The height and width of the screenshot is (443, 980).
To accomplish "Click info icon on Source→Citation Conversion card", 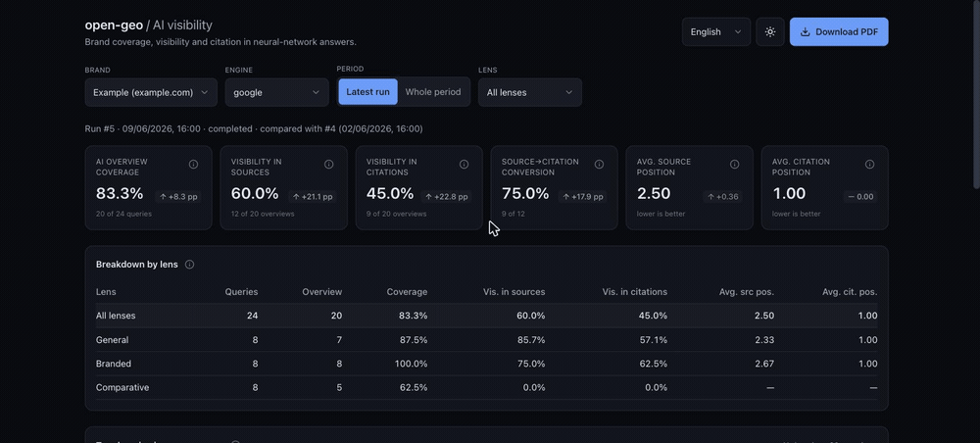I will click(599, 165).
